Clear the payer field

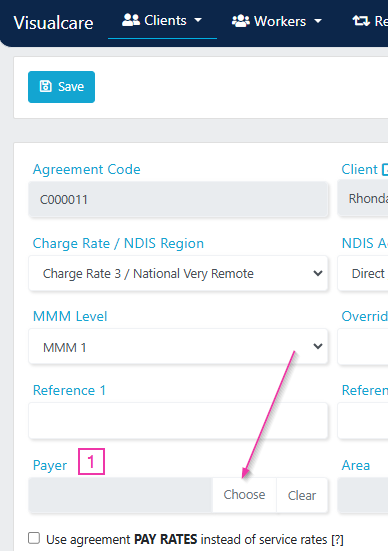click(302, 495)
